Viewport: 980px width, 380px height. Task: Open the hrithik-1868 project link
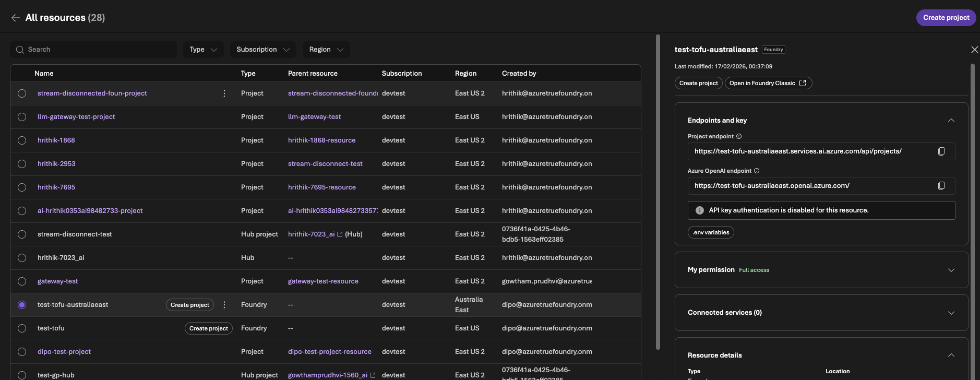pyautogui.click(x=56, y=140)
